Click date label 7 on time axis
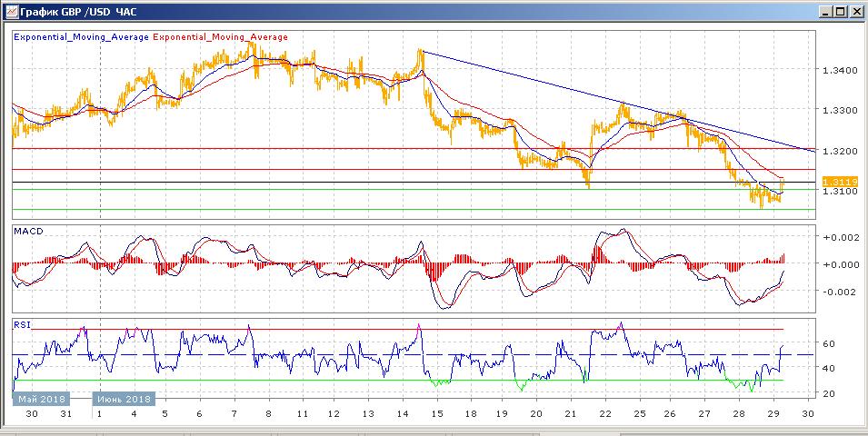This screenshot has height=436, width=868. tap(234, 414)
